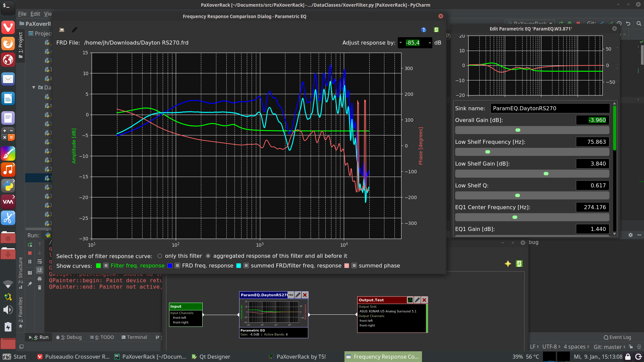Click the Overall Gain value field
644x362 pixels.
(593, 120)
